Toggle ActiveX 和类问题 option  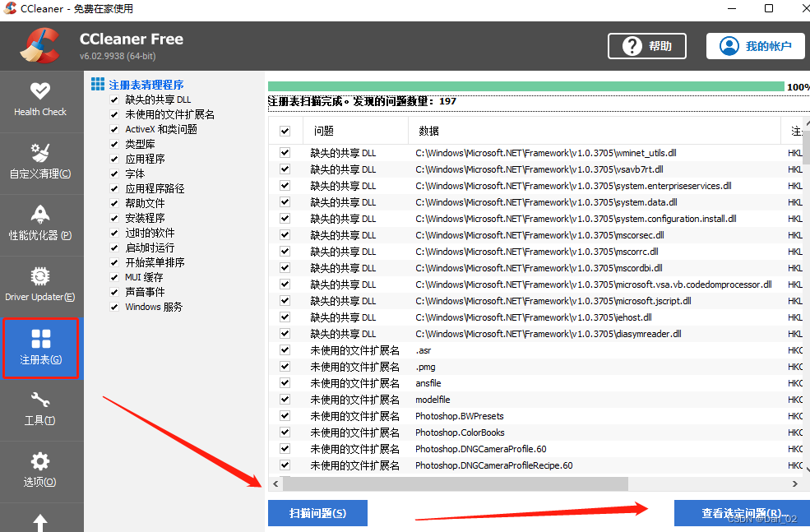pos(114,130)
